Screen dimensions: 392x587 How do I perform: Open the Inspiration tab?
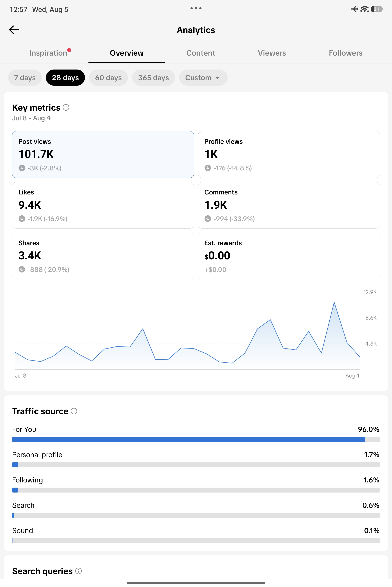coord(48,53)
